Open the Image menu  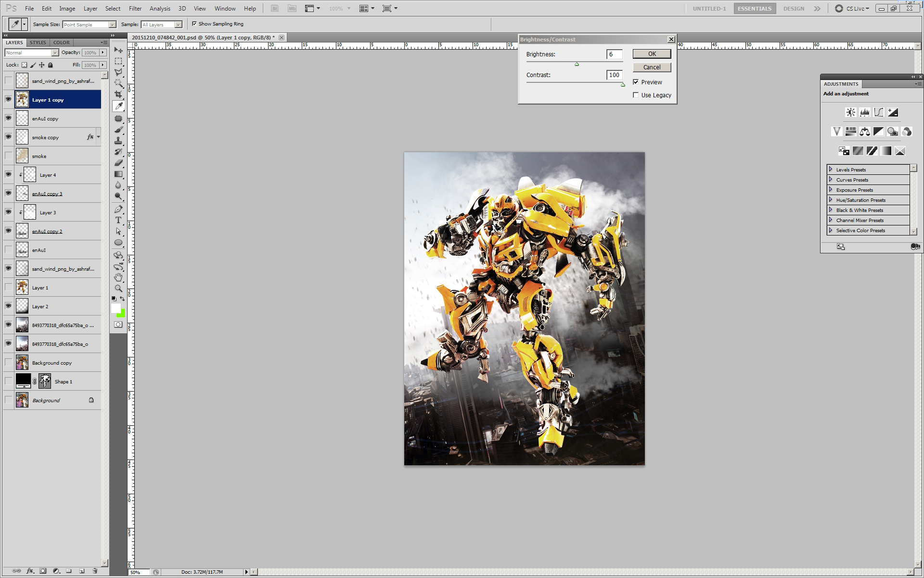(x=67, y=8)
